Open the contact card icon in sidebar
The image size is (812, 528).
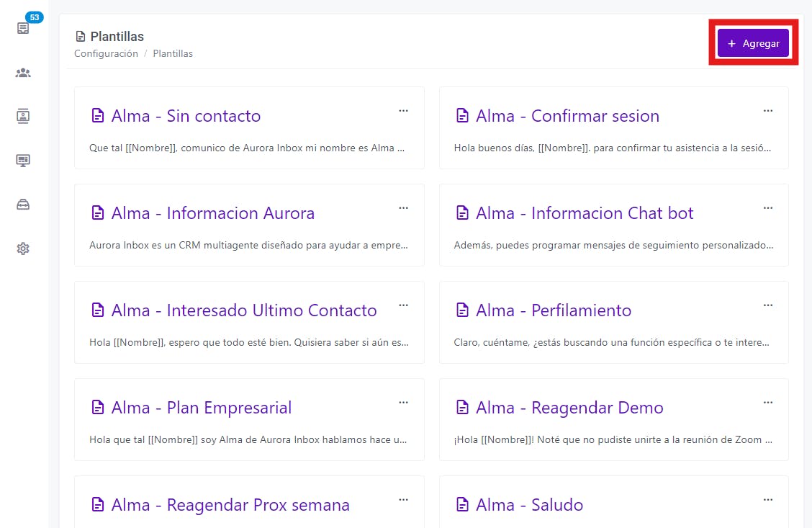pyautogui.click(x=23, y=116)
